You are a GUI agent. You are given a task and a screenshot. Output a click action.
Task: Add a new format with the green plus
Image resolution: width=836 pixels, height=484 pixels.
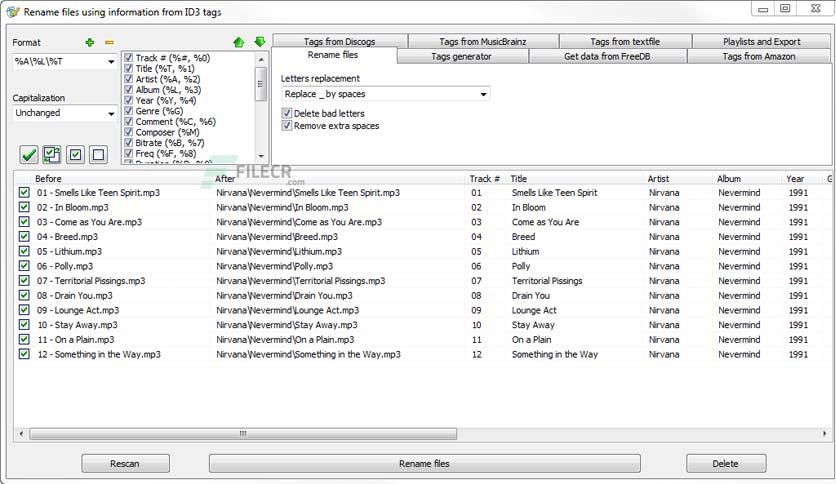pos(90,42)
